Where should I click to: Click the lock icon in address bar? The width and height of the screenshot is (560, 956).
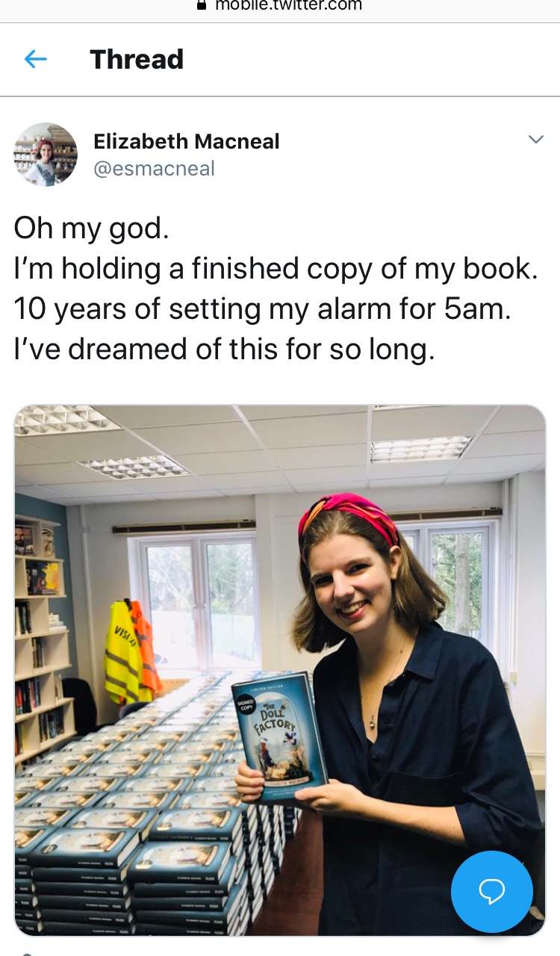click(201, 4)
